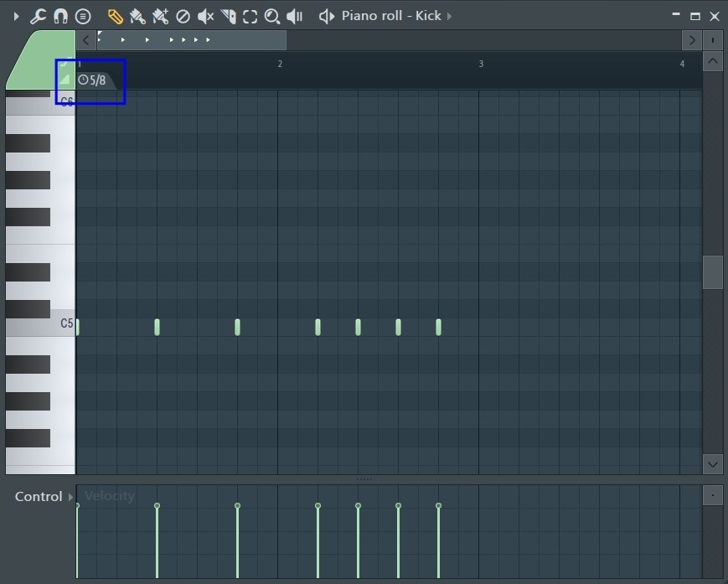Click the vertical scrollbar thumb

coord(712,271)
